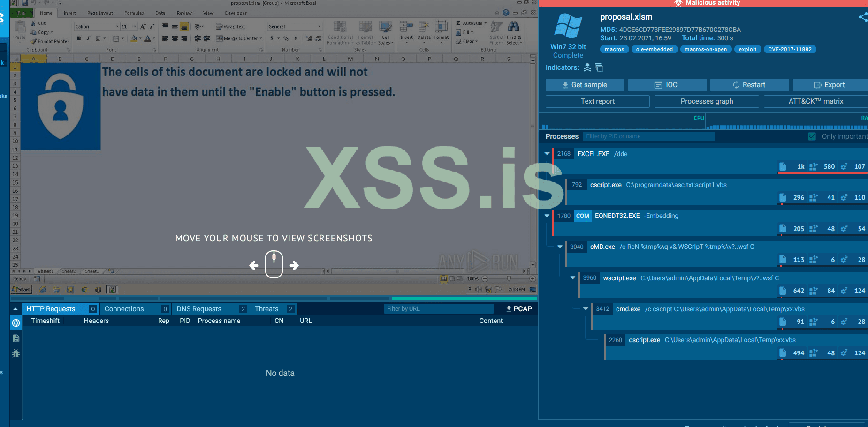Click the Windows Start button
The height and width of the screenshot is (427, 868).
(22, 290)
